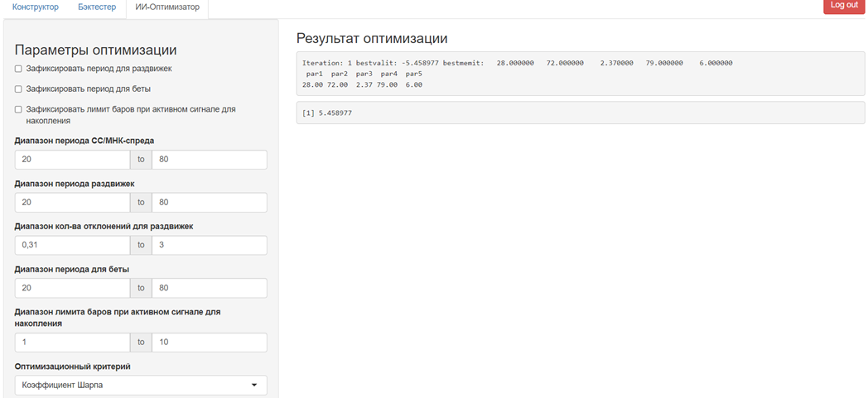The image size is (868, 398).
Task: Check Зафиксировать лимит баров при активном сигнале
Action: point(18,109)
